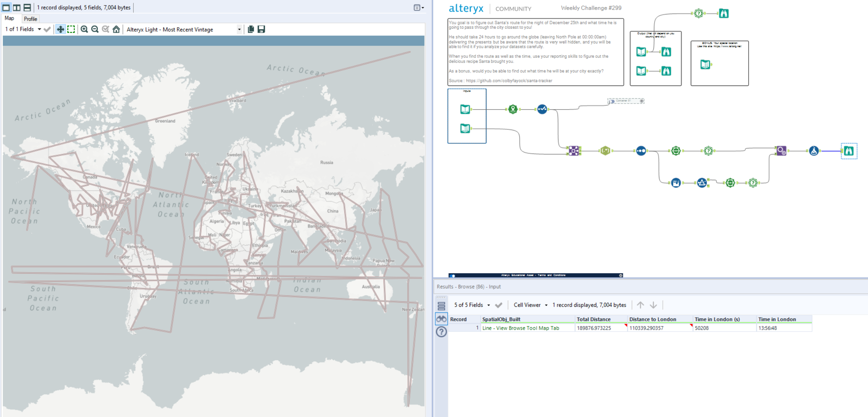Select the lower text Input tool in Inputs
This screenshot has width=868, height=417.
[465, 128]
